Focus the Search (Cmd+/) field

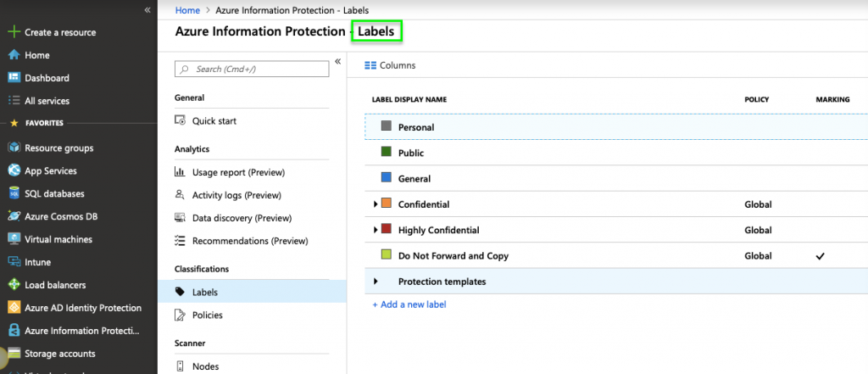click(254, 69)
